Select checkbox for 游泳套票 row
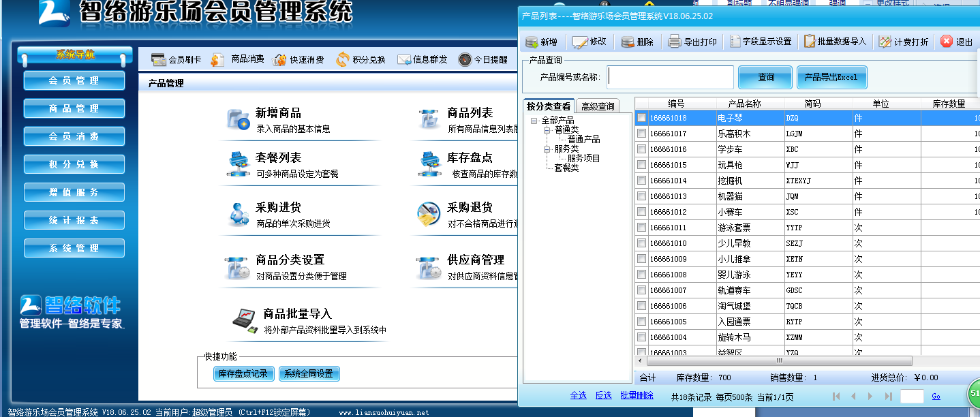Viewport: 980px width, 417px height. (x=641, y=228)
